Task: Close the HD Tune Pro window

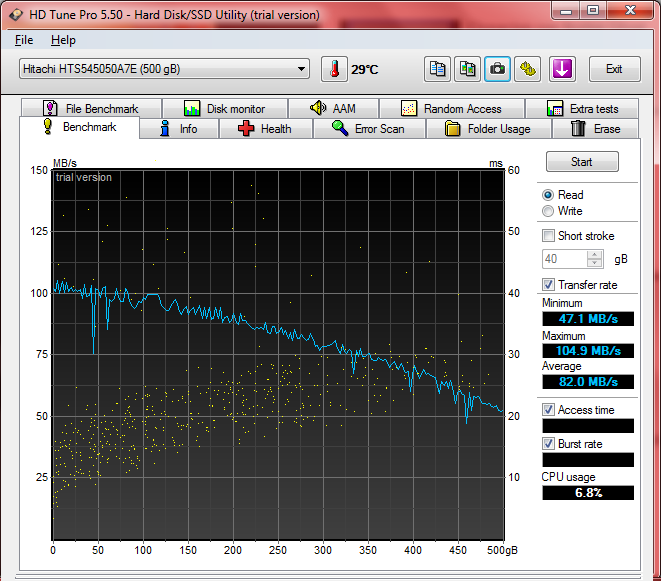Action: pyautogui.click(x=630, y=11)
